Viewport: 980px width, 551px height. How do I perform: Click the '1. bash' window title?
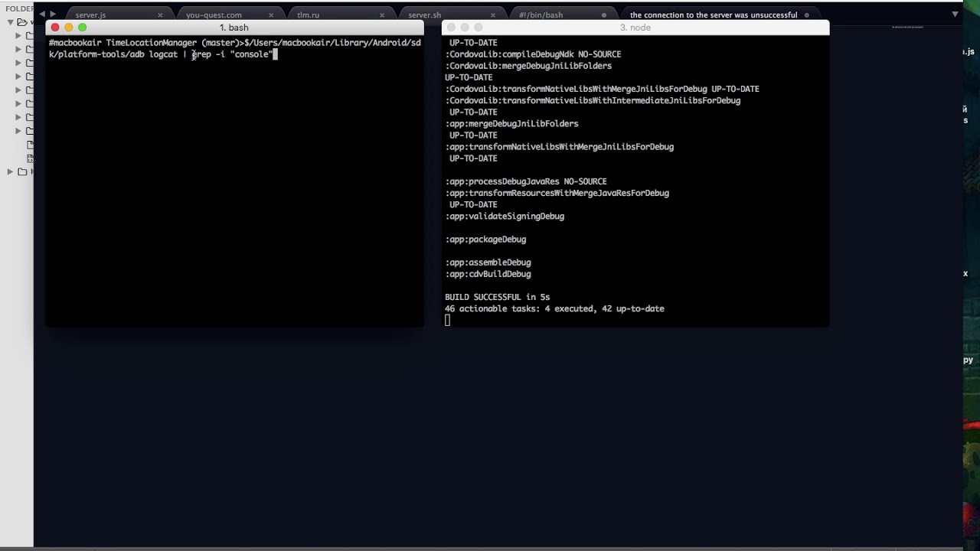pos(234,28)
